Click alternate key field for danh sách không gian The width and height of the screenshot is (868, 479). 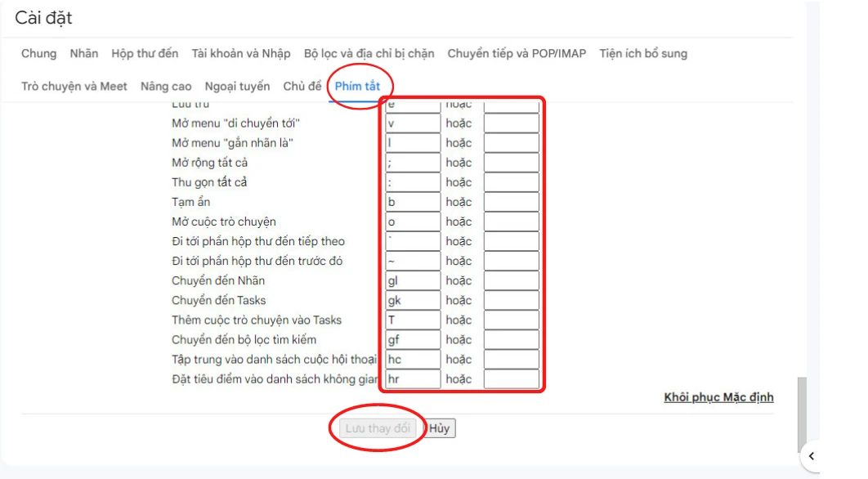[512, 378]
